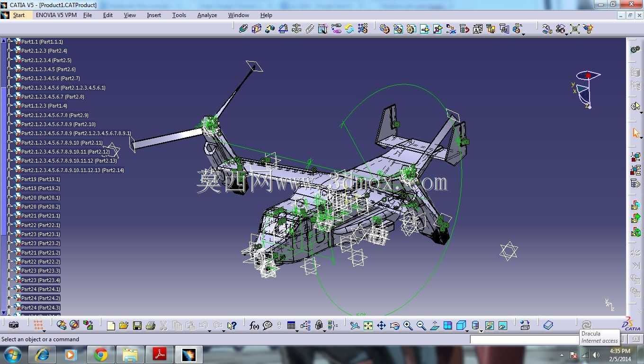Select the Offset Constraint tool

point(270,29)
